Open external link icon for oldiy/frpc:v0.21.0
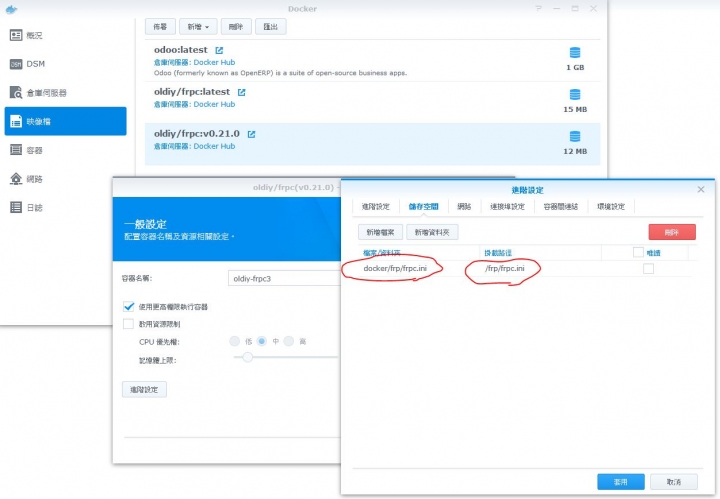Viewport: 720px width, 499px height. (251, 134)
